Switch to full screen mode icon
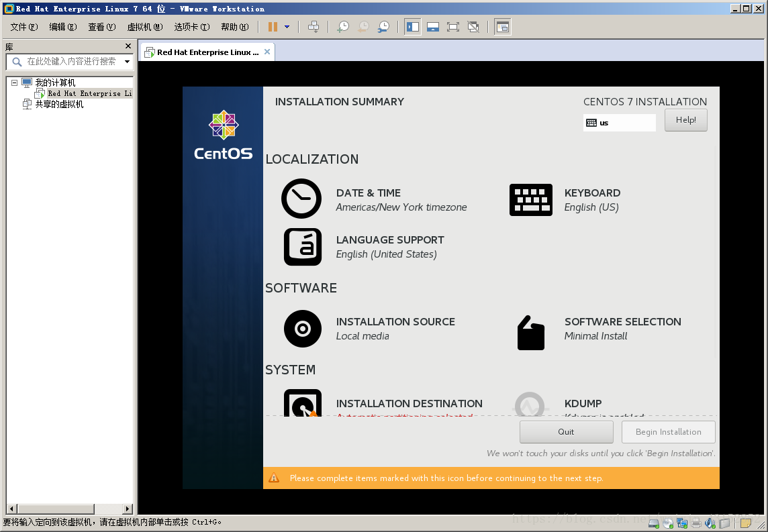Viewport: 768px width, 532px height. [453, 27]
